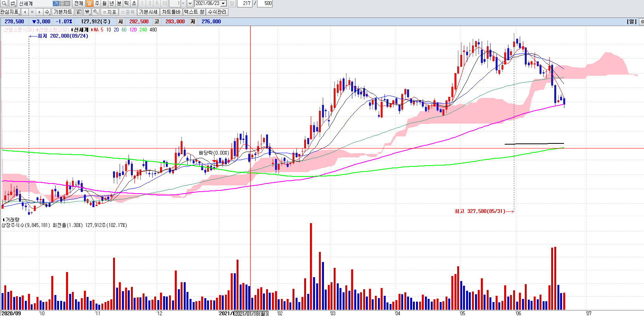Click the stock search magnifier icon
This screenshot has height=316, width=644.
(5, 3)
